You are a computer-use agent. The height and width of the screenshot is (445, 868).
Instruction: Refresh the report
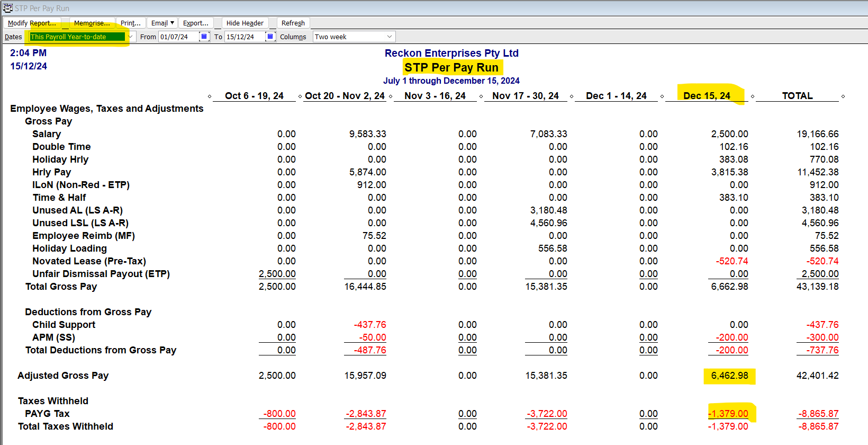pos(293,23)
